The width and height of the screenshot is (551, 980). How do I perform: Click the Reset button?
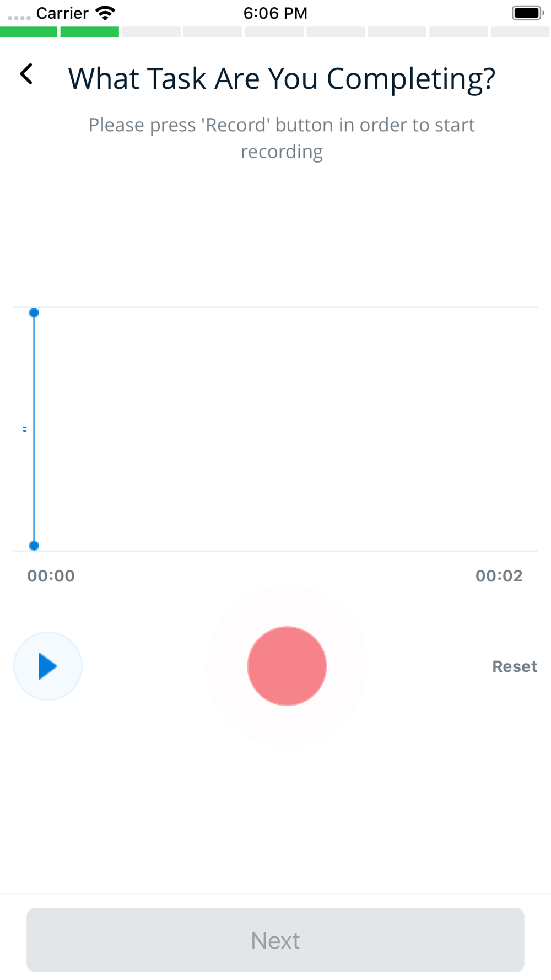pos(514,666)
